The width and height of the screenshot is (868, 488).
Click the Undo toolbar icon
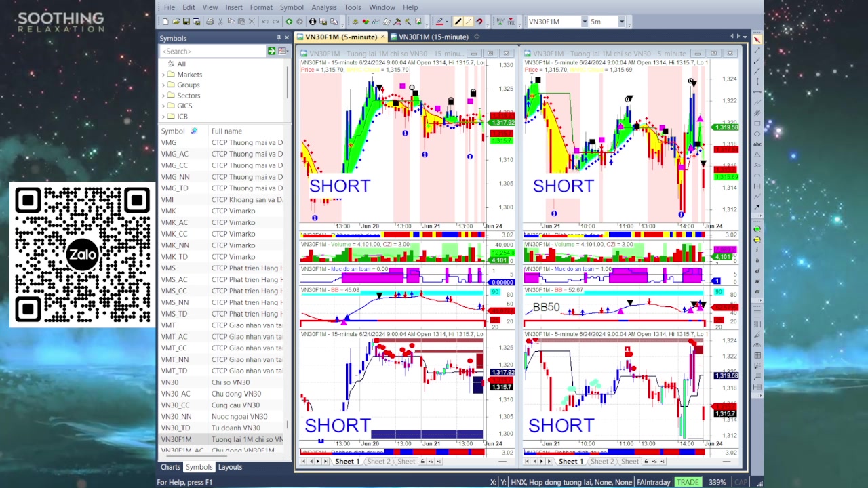(265, 22)
